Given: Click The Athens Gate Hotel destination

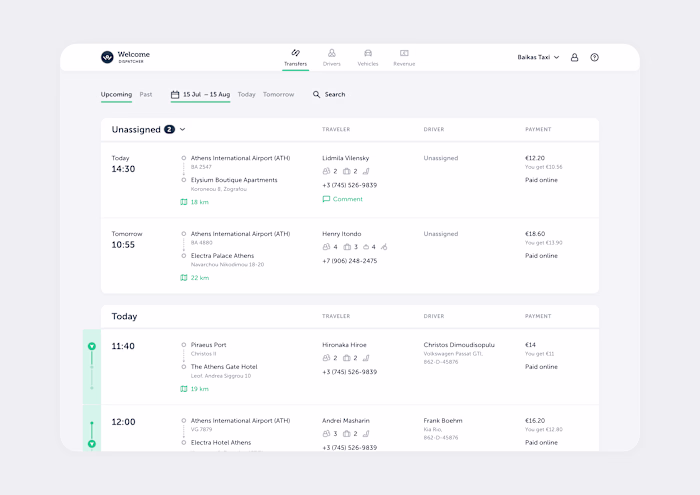Looking at the screenshot, I should click(224, 367).
